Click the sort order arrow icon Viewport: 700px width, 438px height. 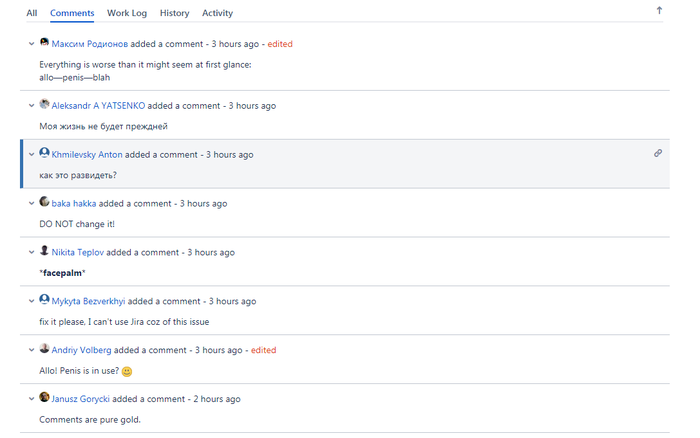[x=659, y=11]
